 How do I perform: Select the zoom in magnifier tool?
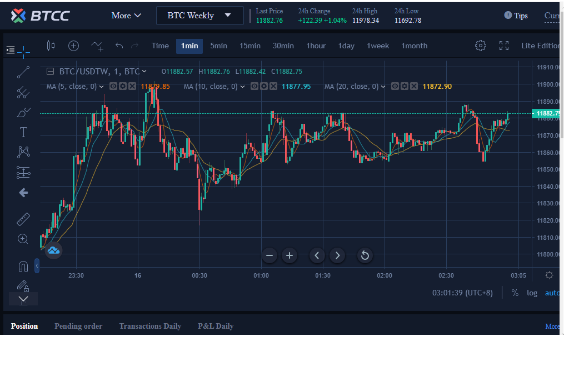[x=23, y=239]
